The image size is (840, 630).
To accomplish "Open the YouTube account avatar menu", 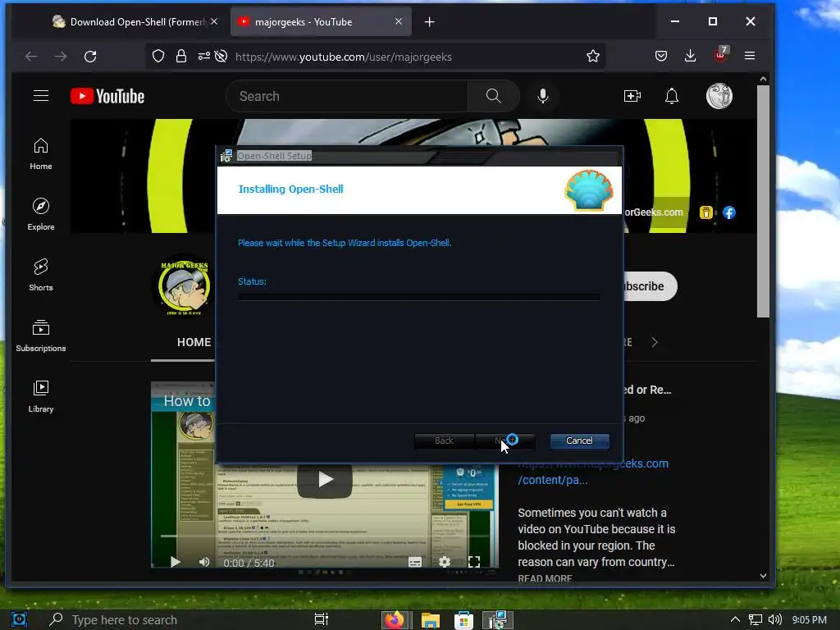I will point(719,97).
